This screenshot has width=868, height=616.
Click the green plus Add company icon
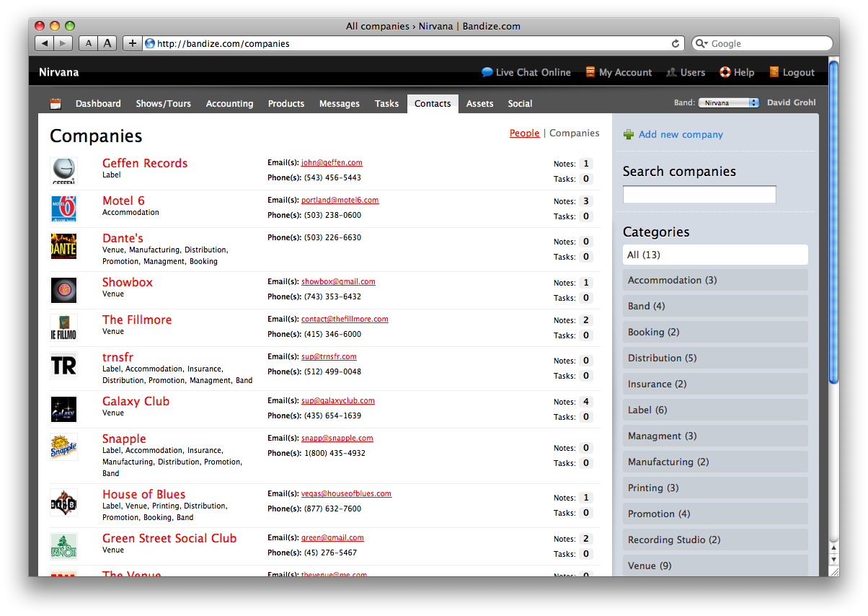pos(629,134)
